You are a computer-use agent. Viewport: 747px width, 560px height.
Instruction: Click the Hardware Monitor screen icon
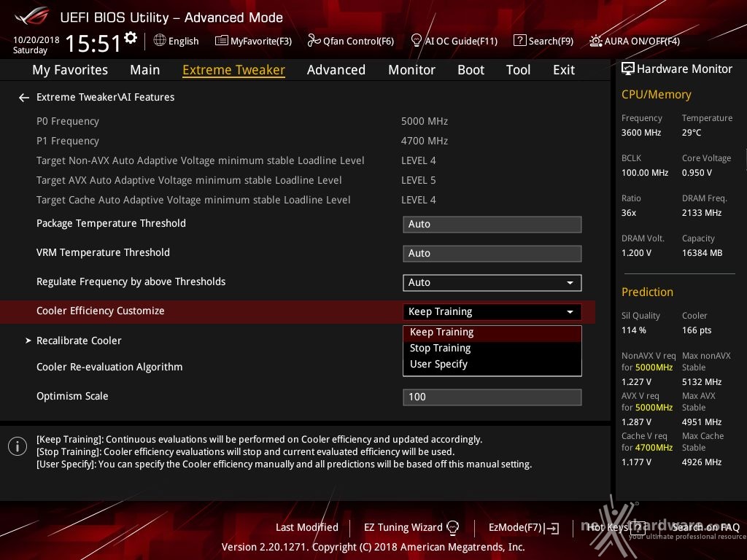[628, 69]
